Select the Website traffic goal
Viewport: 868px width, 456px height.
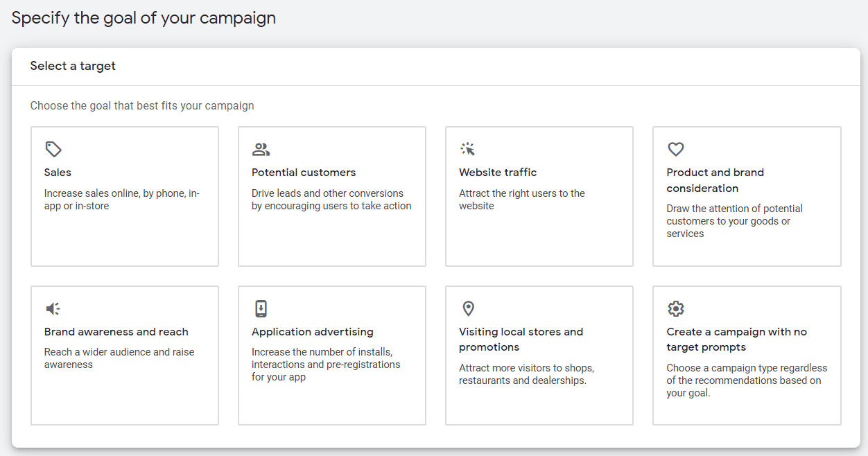539,196
